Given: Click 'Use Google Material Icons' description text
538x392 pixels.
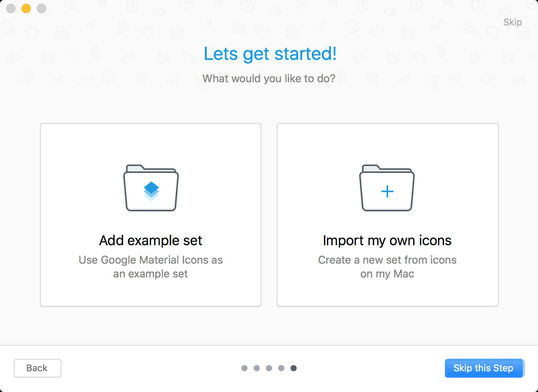Looking at the screenshot, I should [151, 267].
